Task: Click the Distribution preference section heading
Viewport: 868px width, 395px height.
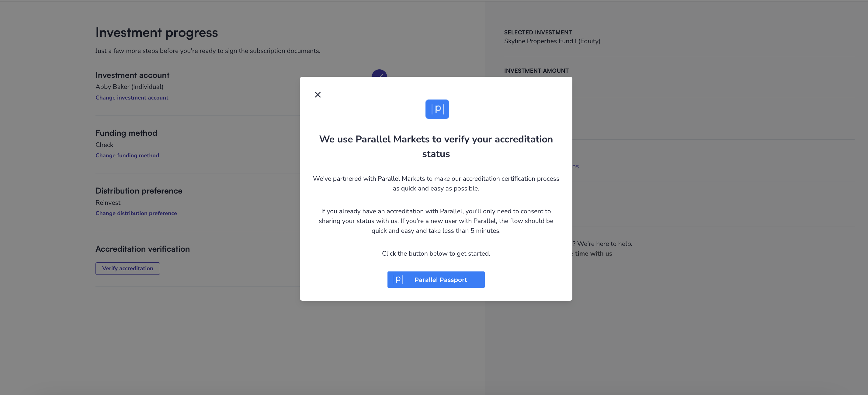Action: click(x=139, y=191)
